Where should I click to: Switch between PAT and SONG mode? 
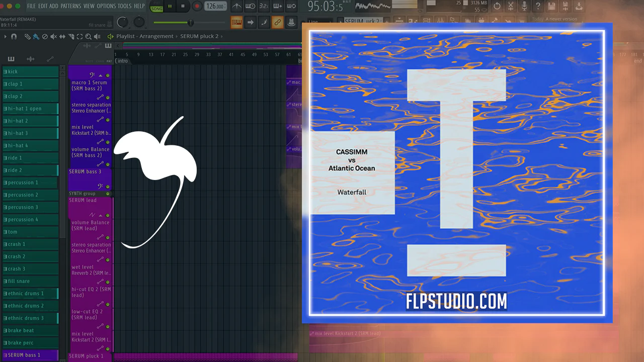click(156, 7)
